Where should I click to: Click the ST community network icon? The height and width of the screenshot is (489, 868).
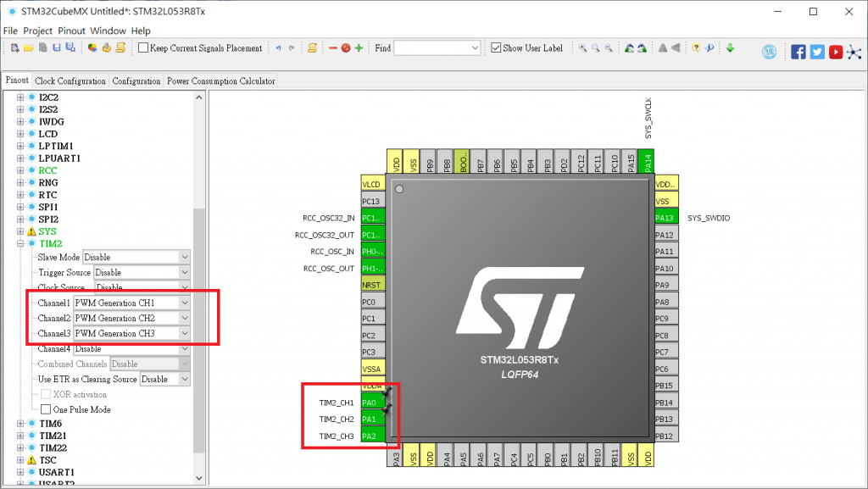(854, 52)
